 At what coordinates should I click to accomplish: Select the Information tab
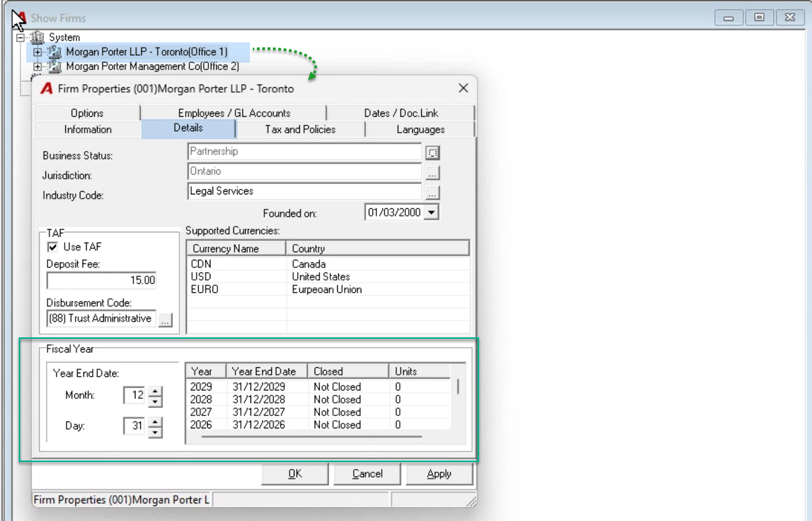click(88, 130)
